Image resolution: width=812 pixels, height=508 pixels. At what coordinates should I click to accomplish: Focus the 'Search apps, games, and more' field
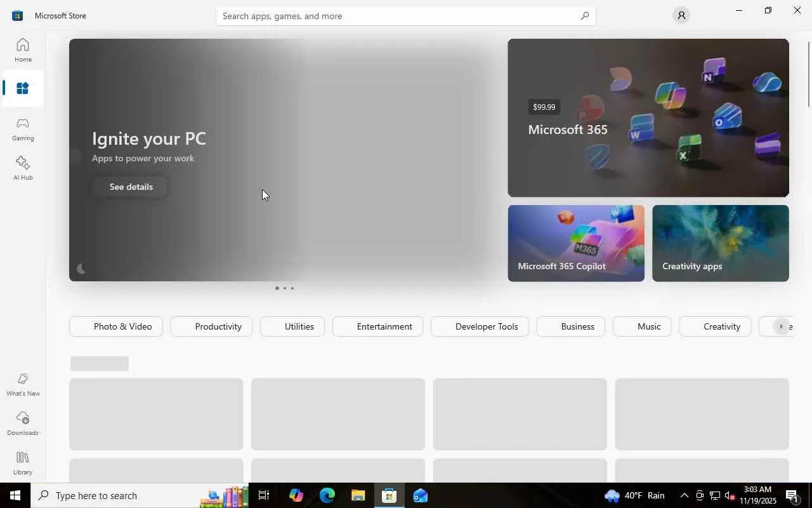pos(406,16)
